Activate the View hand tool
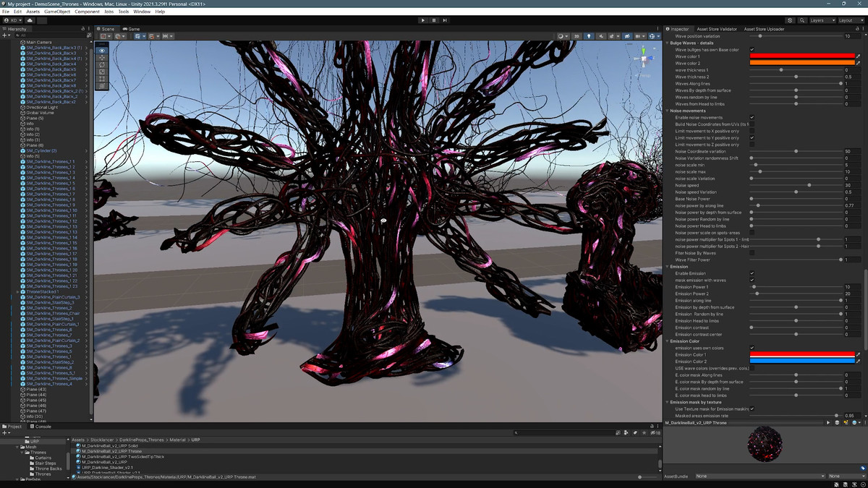Viewport: 868px width, 488px height. point(102,51)
